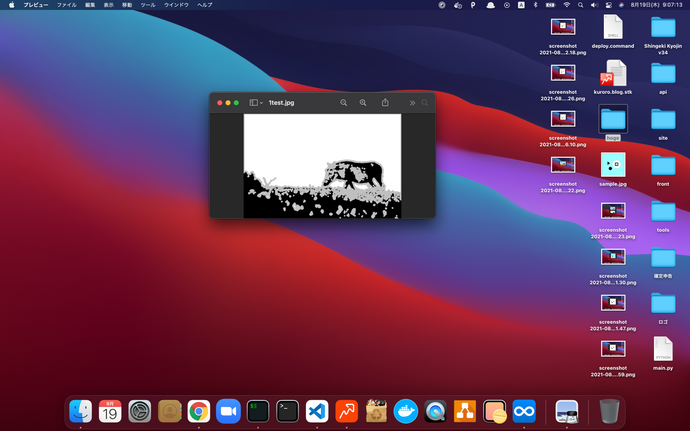Open System Preferences from the Dock

(x=139, y=411)
